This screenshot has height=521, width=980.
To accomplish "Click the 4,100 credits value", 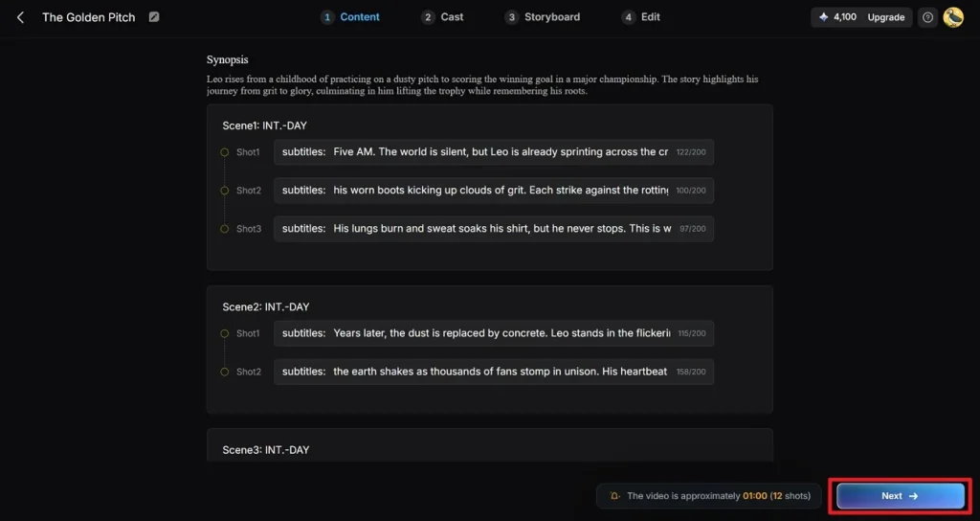I will 845,17.
